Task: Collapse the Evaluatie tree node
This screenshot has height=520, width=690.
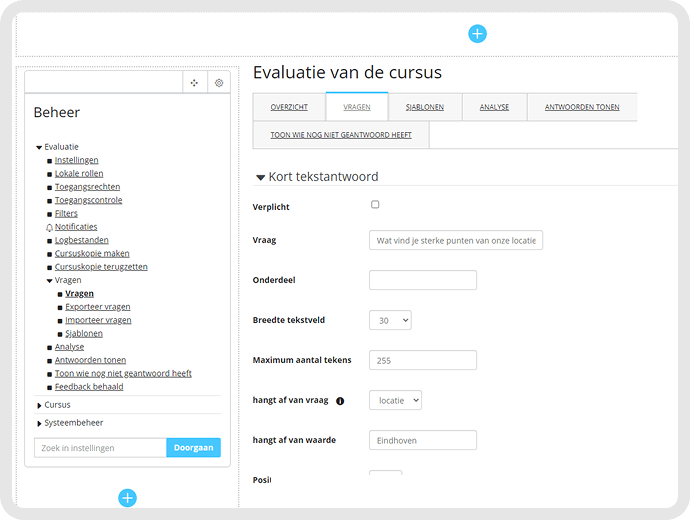Action: pos(39,147)
